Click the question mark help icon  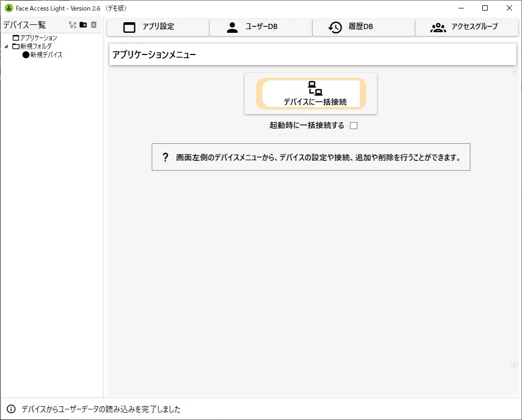coord(165,157)
